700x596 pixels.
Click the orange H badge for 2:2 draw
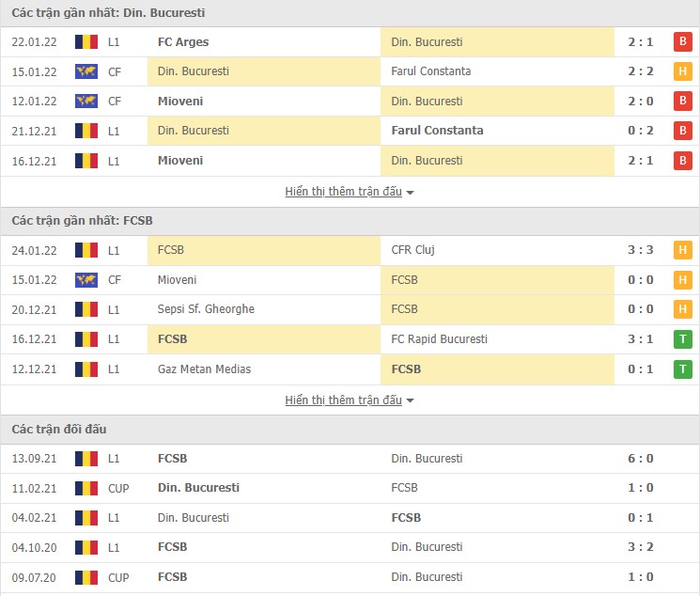683,71
